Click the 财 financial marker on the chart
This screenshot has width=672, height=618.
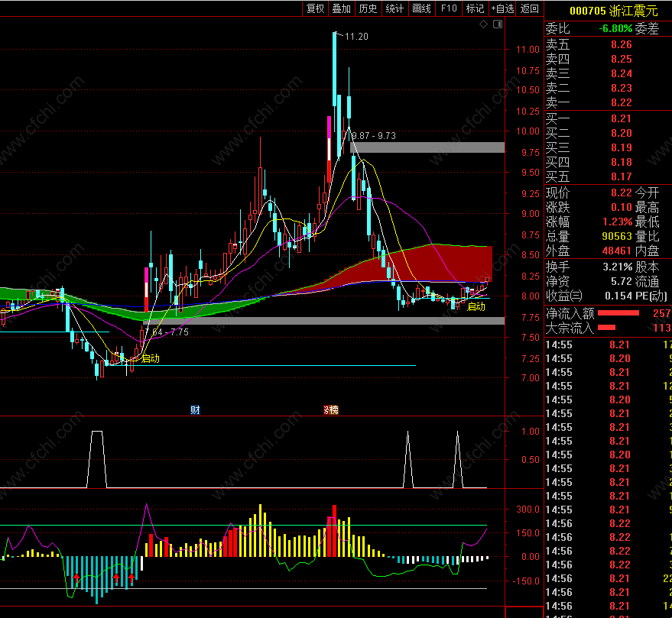pyautogui.click(x=196, y=410)
